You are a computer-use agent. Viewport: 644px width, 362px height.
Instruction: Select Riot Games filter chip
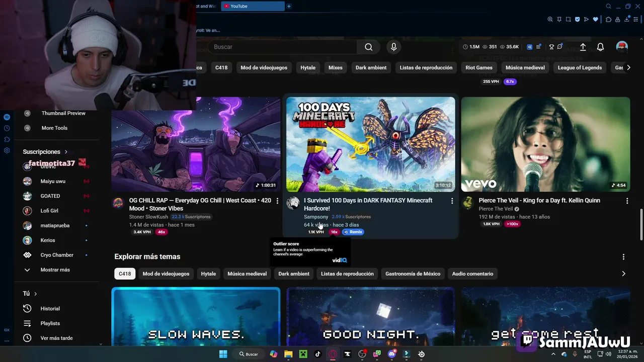coord(479,67)
